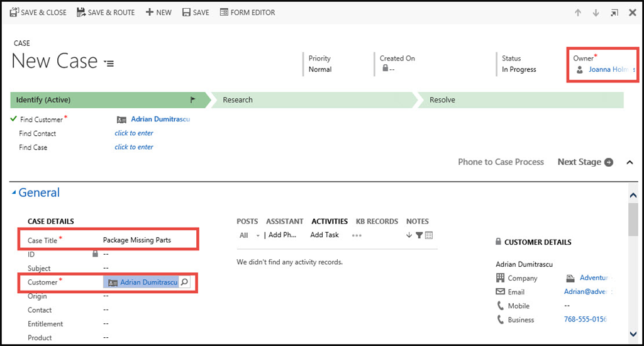Screen dimensions: 644x346
Task: Switch to the KB Records tab
Action: pyautogui.click(x=377, y=221)
